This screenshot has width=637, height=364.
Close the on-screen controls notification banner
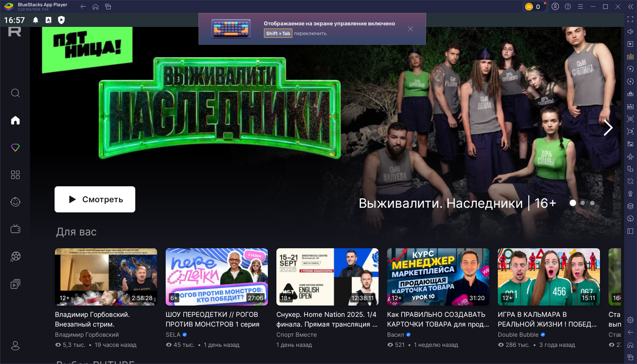coord(411,29)
